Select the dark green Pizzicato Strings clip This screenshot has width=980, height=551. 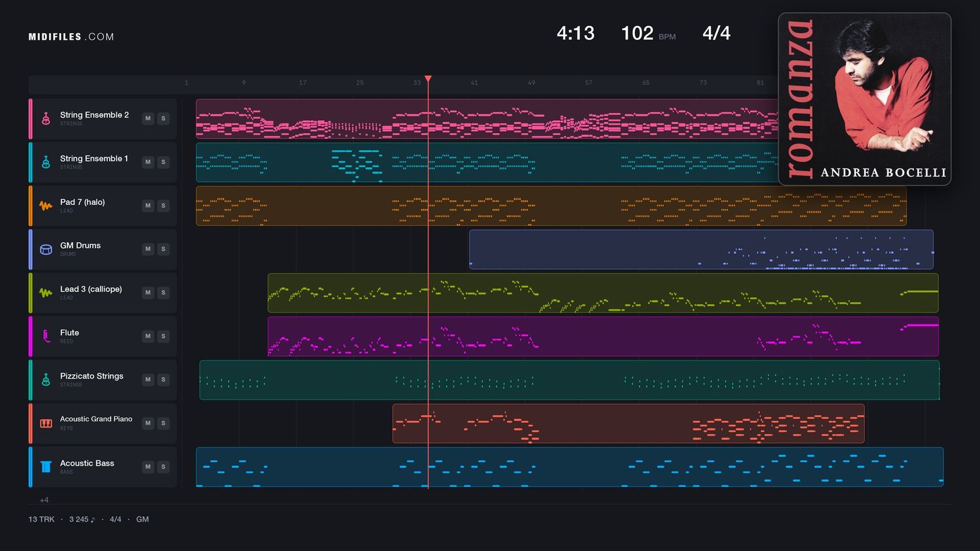click(x=570, y=380)
